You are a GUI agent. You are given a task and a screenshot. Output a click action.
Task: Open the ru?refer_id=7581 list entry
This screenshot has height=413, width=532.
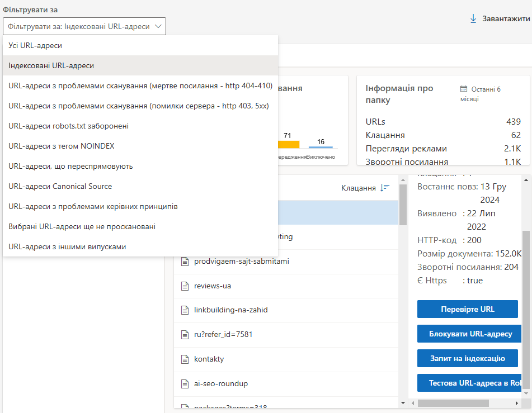[224, 335]
